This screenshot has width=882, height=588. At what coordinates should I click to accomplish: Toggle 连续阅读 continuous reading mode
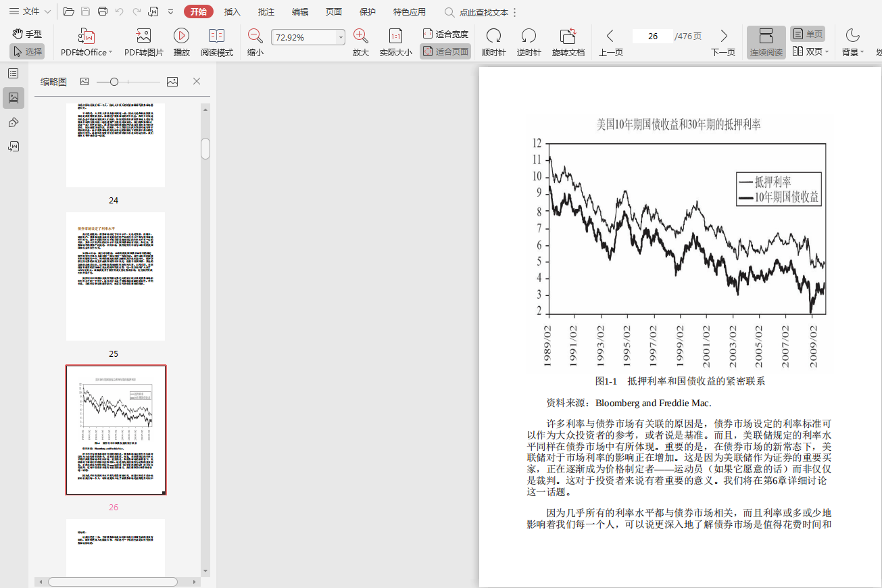766,42
